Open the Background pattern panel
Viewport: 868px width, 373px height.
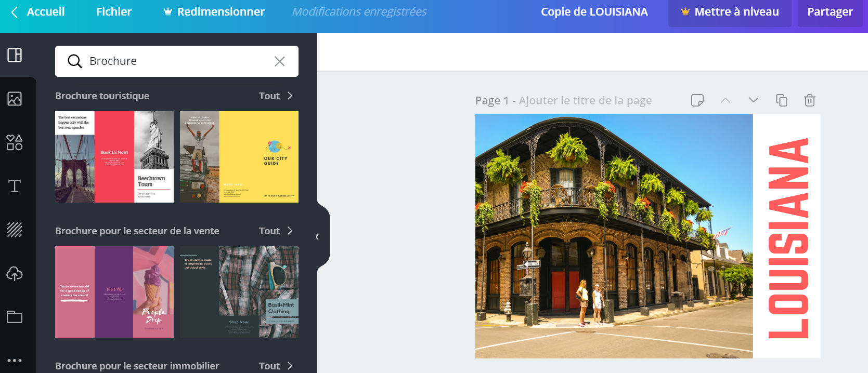[15, 230]
